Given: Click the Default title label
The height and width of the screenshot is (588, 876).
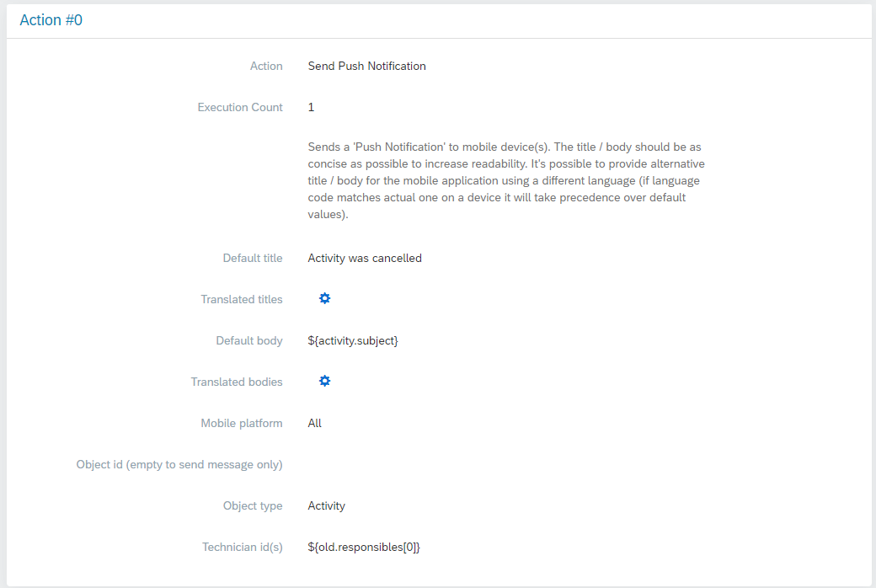Looking at the screenshot, I should 253,258.
